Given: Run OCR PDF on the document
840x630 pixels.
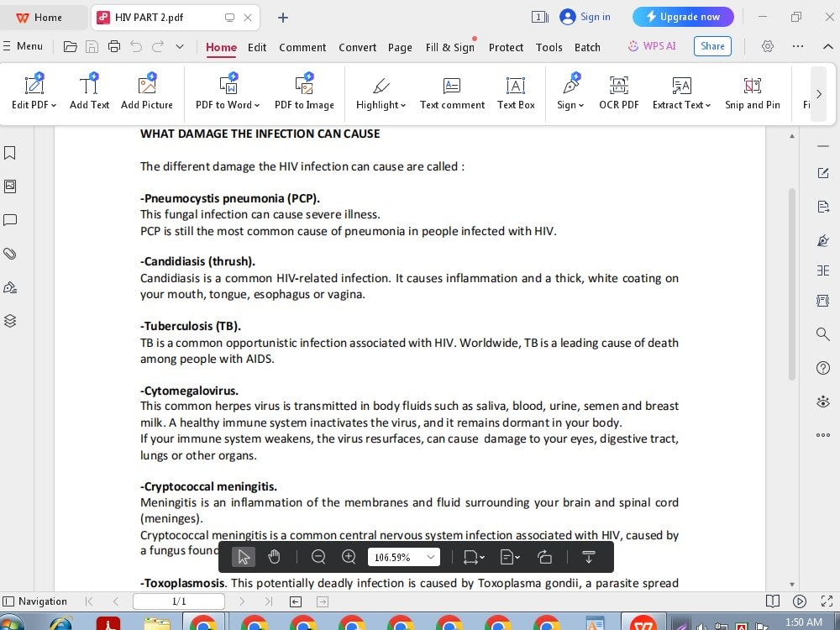Looking at the screenshot, I should click(x=619, y=92).
